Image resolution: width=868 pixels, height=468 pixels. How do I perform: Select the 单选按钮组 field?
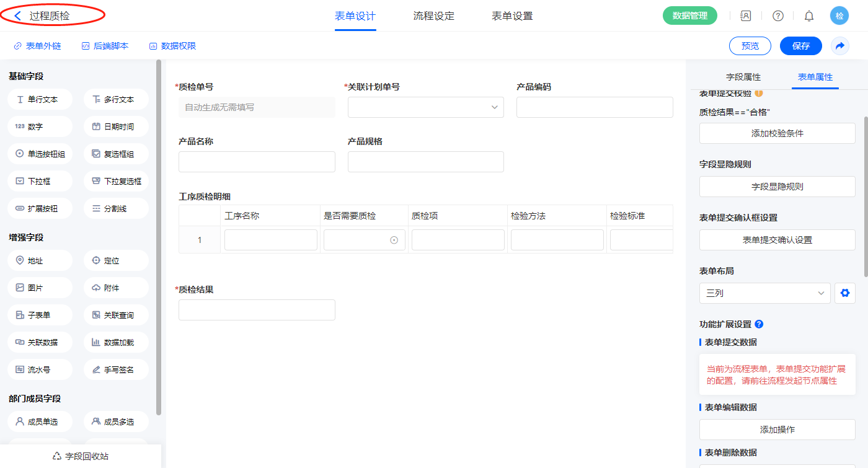pyautogui.click(x=40, y=154)
